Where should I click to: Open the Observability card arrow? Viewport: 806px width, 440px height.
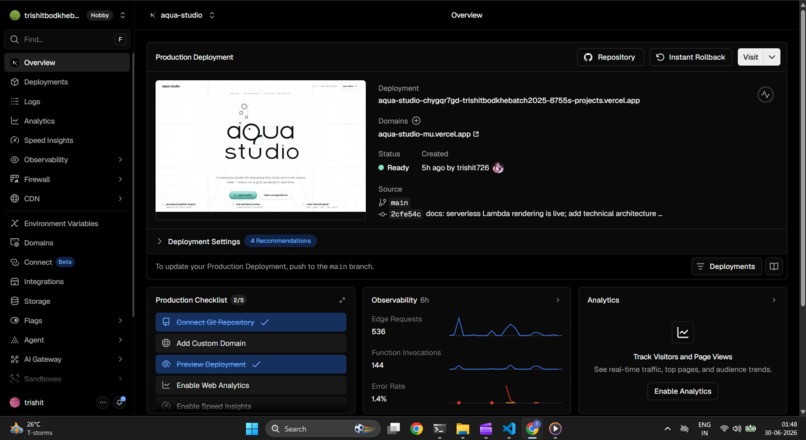[558, 300]
